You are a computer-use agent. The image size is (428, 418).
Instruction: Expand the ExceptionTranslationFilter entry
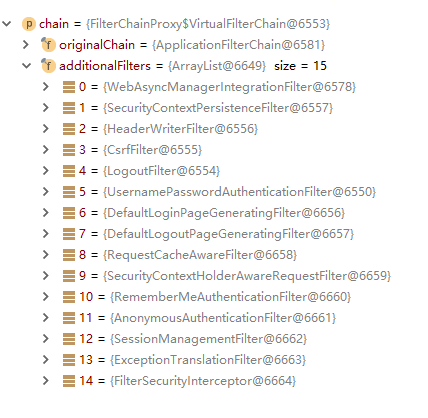tap(46, 360)
